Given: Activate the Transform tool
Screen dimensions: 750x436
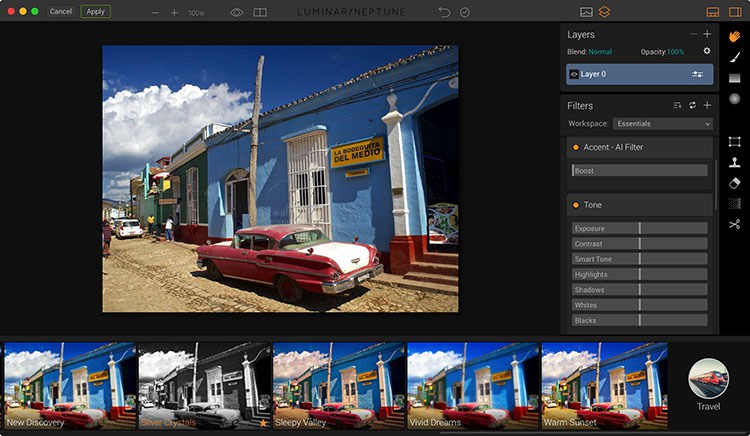Looking at the screenshot, I should tap(734, 142).
